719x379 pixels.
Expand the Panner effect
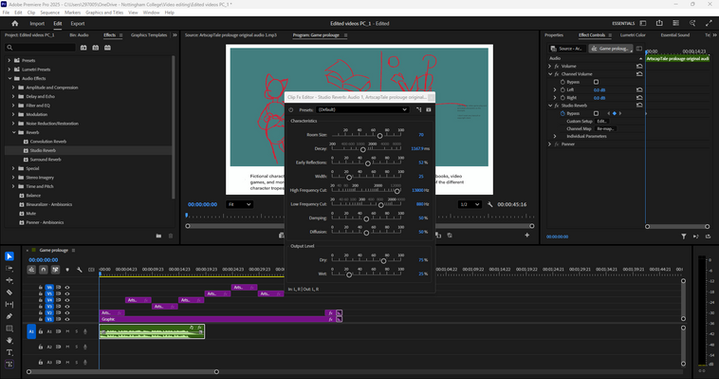[549, 144]
